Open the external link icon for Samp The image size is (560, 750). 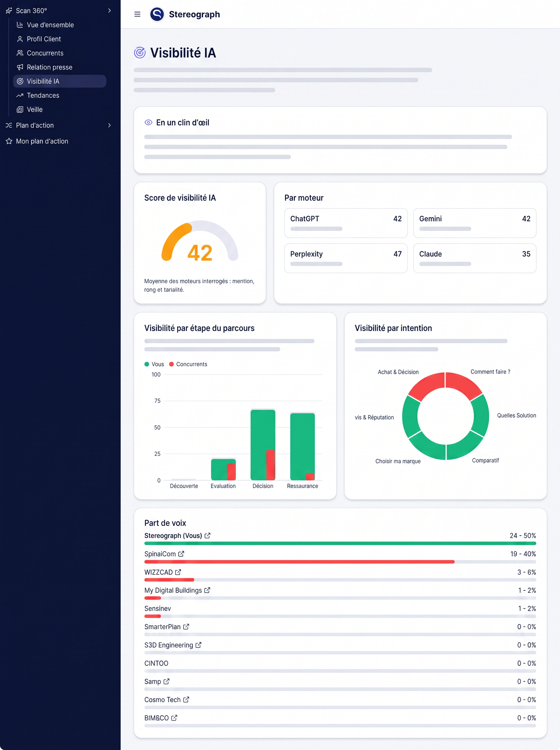coord(167,681)
